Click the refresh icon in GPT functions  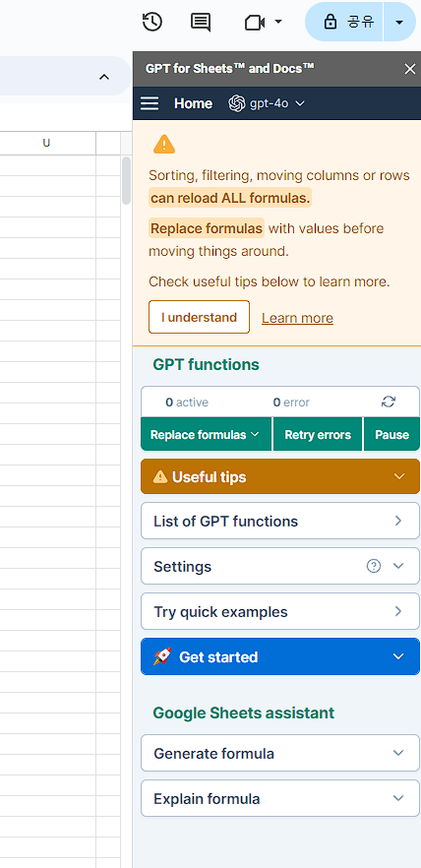(389, 403)
